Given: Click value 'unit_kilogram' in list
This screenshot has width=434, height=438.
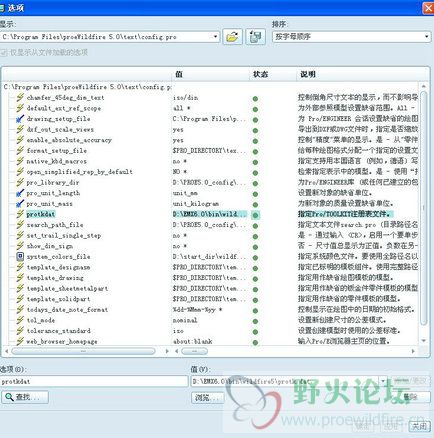Looking at the screenshot, I should point(196,204).
